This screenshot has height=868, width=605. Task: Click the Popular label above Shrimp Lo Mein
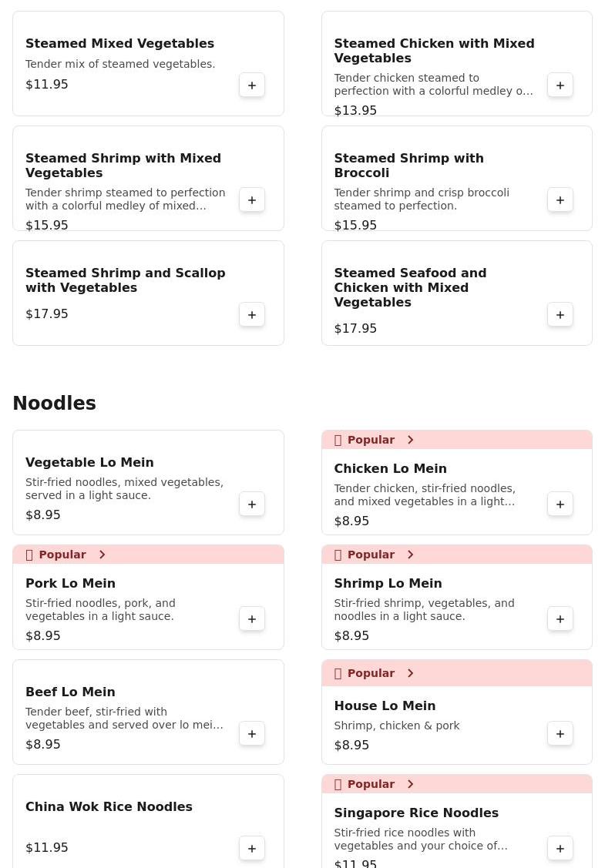[x=371, y=555]
